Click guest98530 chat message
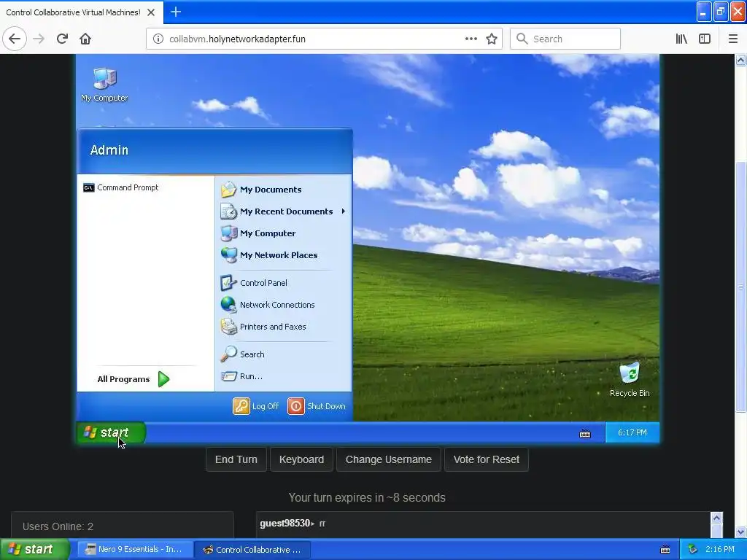 coord(293,524)
